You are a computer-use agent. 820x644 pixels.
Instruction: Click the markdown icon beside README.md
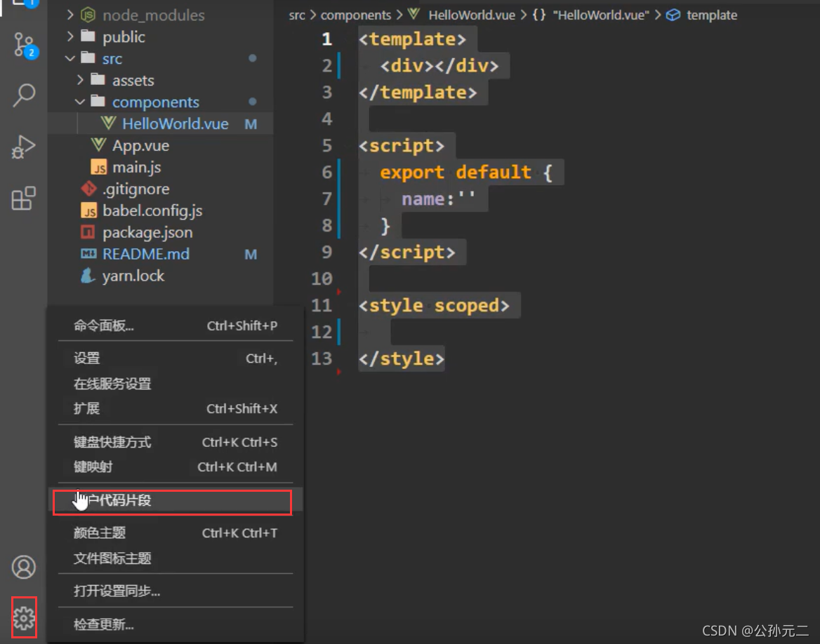(88, 254)
